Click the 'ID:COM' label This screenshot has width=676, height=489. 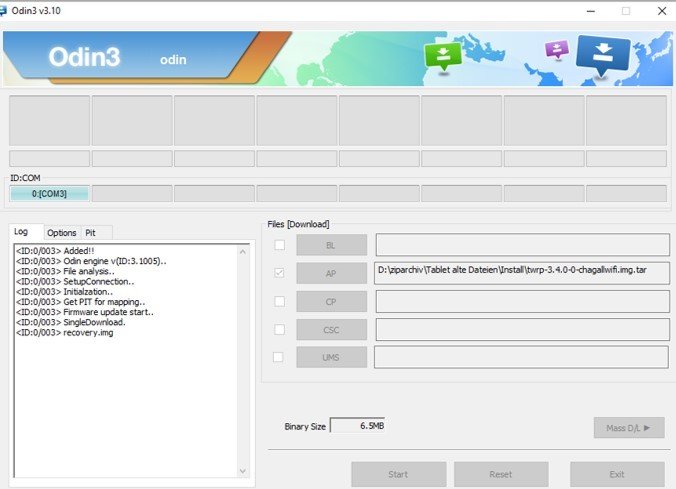25,178
